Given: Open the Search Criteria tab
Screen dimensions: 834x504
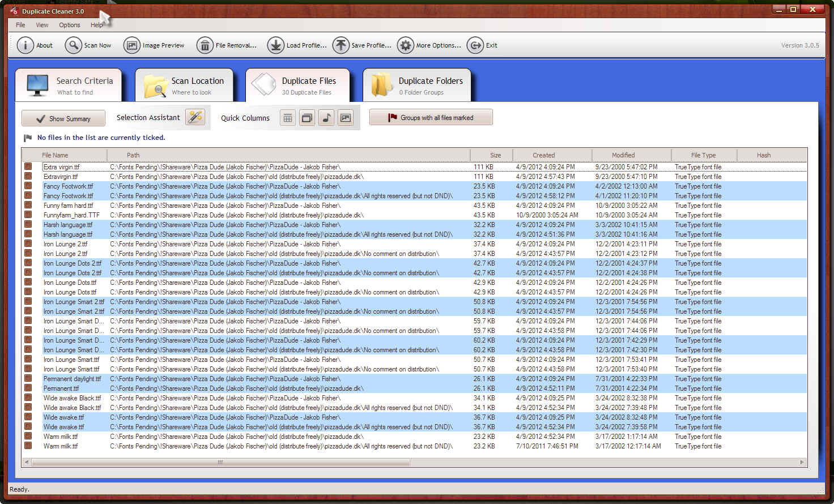Looking at the screenshot, I should click(69, 86).
